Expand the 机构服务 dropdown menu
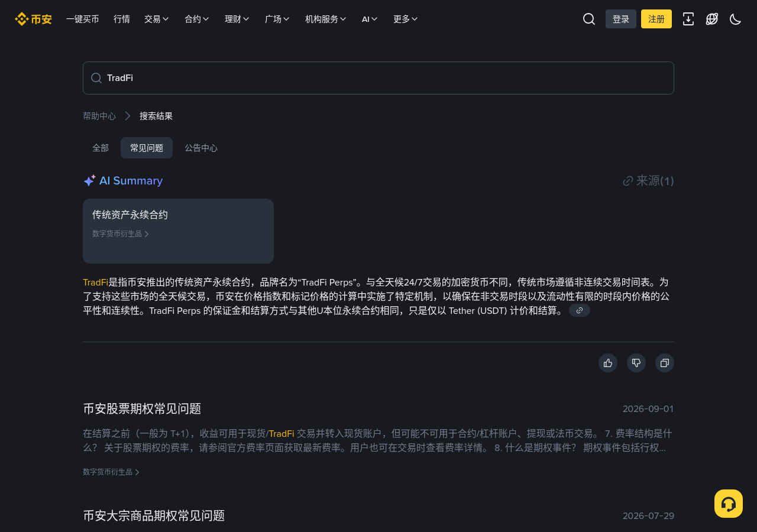The image size is (757, 532). 326,19
